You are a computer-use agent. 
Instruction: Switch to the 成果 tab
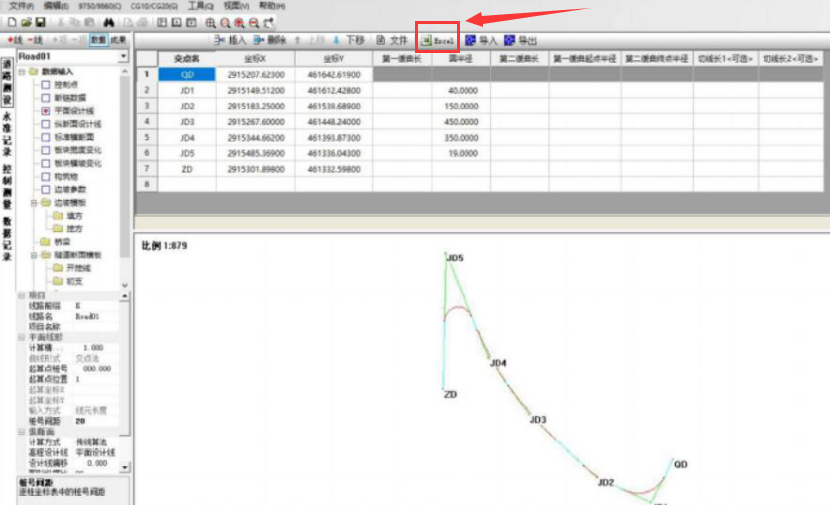[x=118, y=39]
